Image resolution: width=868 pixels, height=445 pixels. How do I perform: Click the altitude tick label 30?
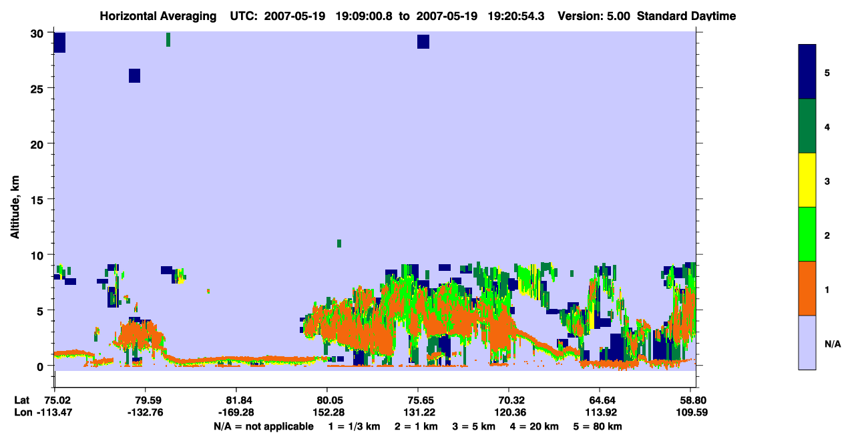pyautogui.click(x=38, y=33)
